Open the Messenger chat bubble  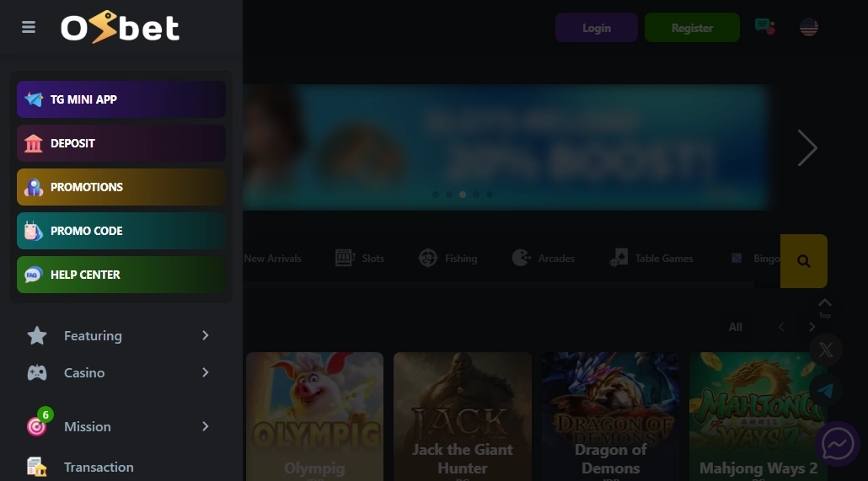[x=838, y=444]
